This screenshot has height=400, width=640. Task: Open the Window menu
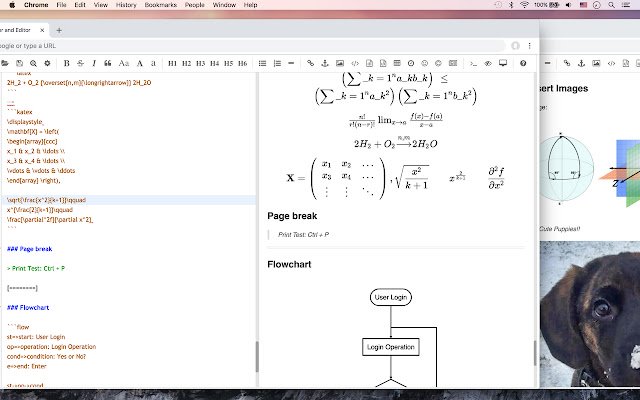224,5
